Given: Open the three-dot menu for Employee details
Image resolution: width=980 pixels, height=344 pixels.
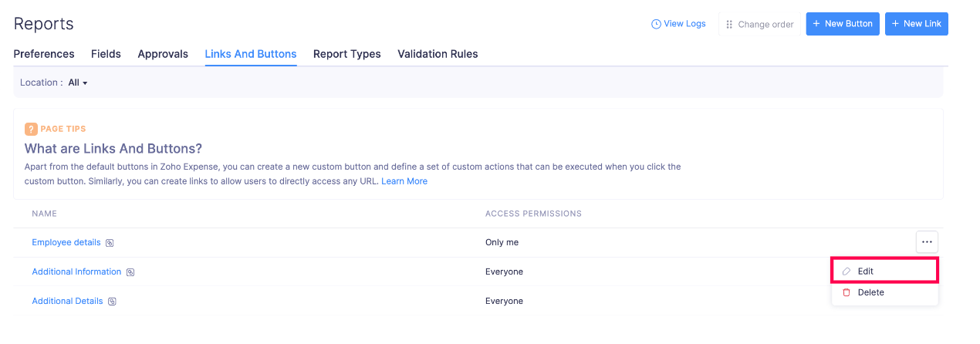Looking at the screenshot, I should (927, 242).
